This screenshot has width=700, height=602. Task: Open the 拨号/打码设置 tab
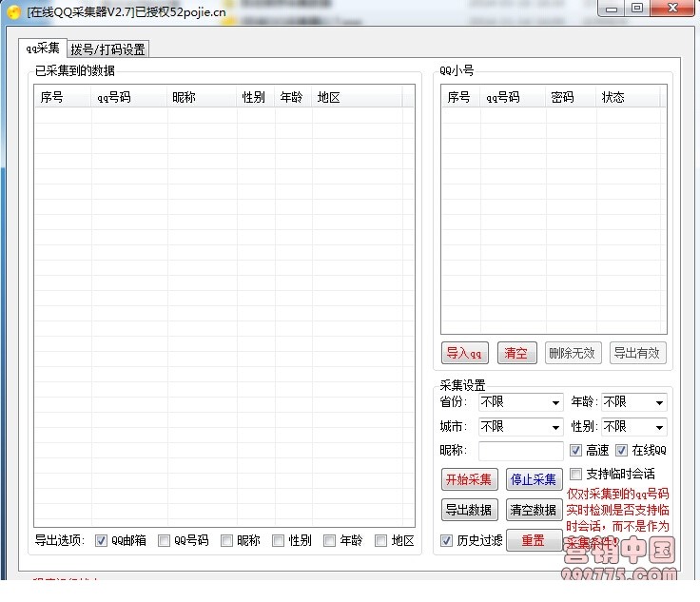[108, 49]
